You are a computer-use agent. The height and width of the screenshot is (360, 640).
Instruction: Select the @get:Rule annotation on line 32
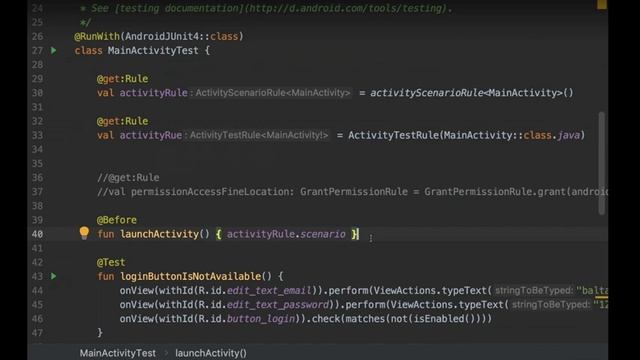[122, 121]
